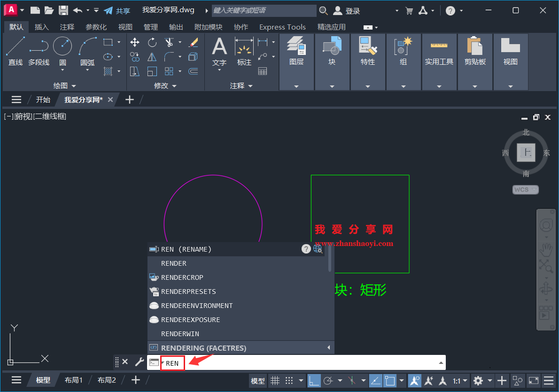559x392 pixels.
Task: Open the workspace gear dropdown in status bar
Action: 490,381
